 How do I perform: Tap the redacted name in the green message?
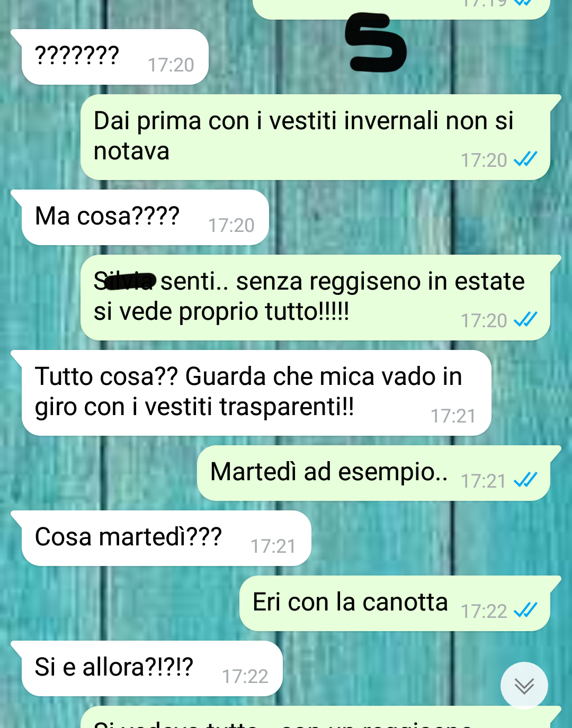tap(125, 281)
